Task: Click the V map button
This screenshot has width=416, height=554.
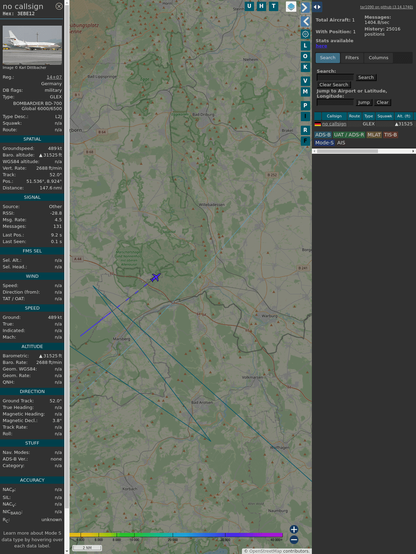Action: click(305, 81)
